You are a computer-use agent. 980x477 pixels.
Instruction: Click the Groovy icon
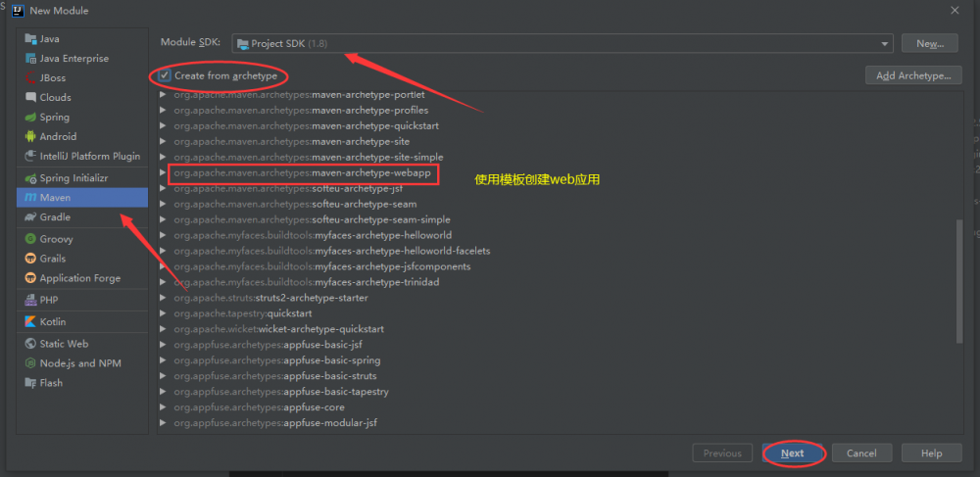click(30, 239)
